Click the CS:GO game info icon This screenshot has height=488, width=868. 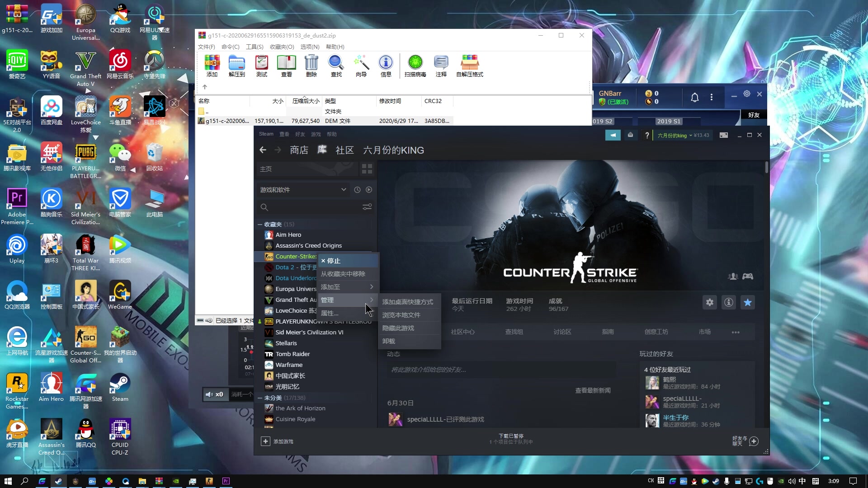coord(729,302)
